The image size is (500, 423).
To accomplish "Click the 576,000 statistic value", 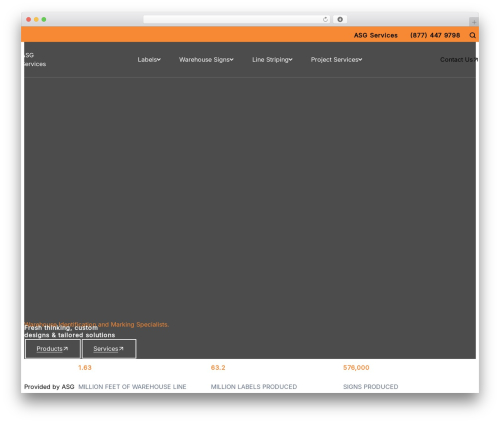I will click(356, 368).
